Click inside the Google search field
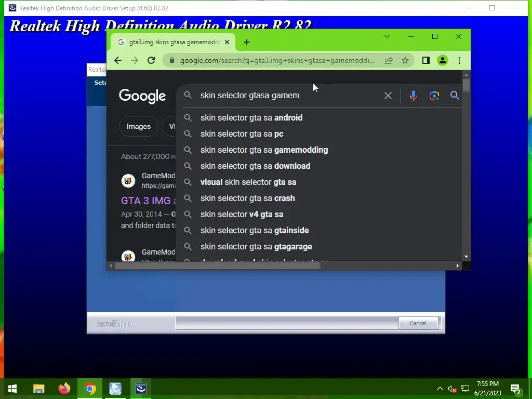Image resolution: width=532 pixels, height=399 pixels. tap(288, 96)
